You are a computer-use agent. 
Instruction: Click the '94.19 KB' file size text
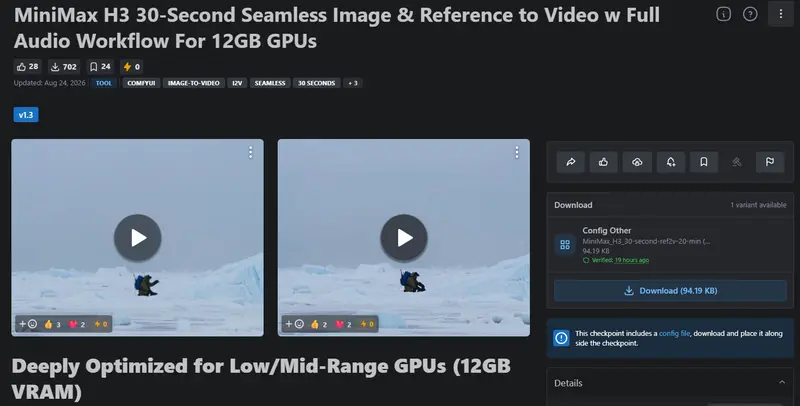[x=596, y=251]
